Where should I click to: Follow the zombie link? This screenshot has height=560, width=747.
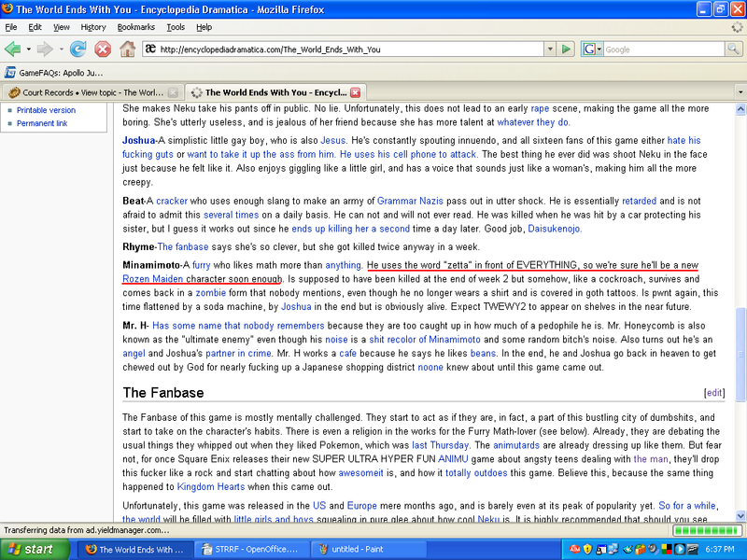211,293
